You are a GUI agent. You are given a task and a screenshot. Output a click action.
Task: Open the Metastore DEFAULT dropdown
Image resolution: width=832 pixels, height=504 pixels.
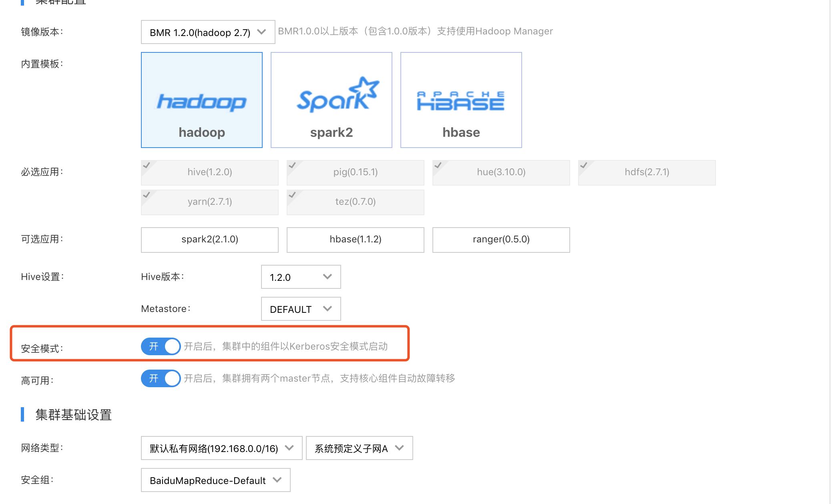[301, 309]
